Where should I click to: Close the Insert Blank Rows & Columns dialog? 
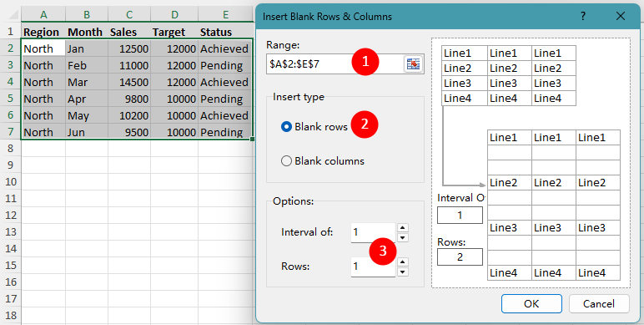[x=620, y=16]
